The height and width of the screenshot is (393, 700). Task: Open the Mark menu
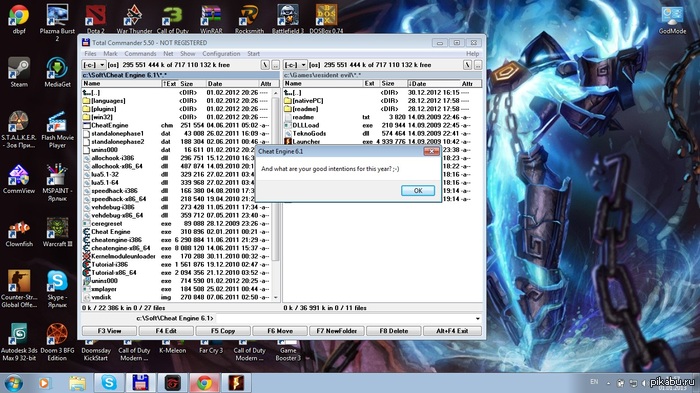(110, 54)
